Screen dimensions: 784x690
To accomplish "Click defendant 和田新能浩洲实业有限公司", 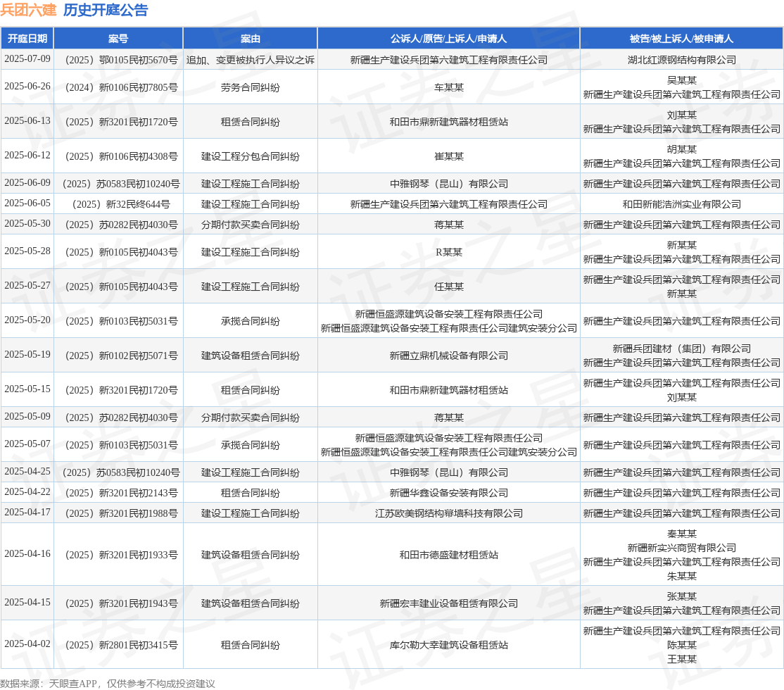I will click(x=681, y=205).
